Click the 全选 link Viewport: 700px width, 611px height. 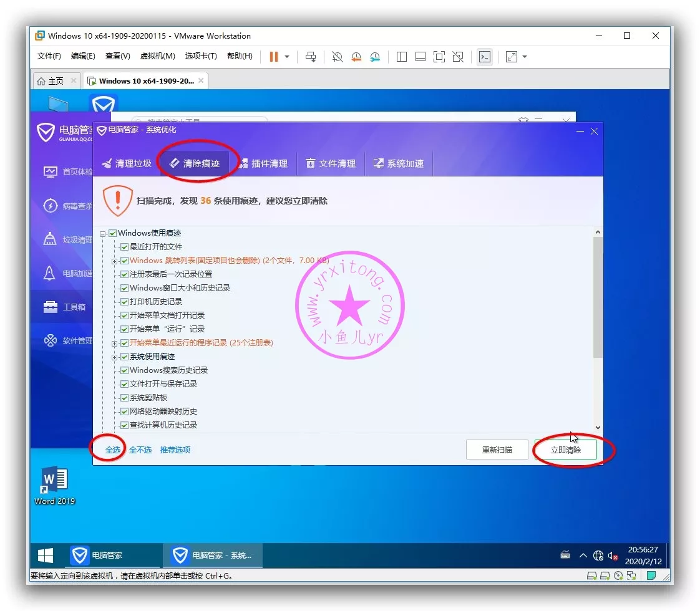pyautogui.click(x=112, y=450)
